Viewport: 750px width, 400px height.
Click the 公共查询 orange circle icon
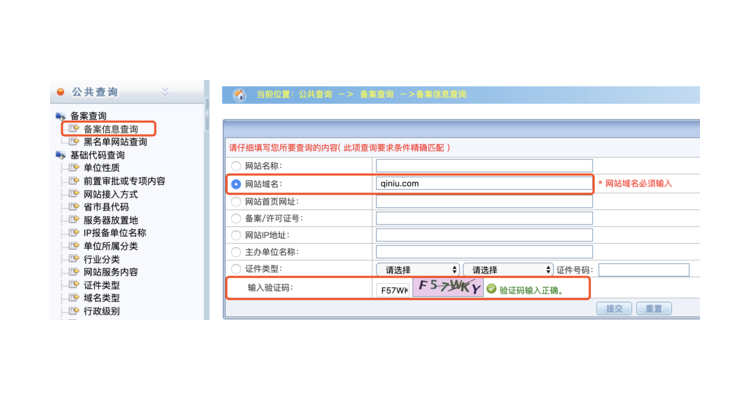coord(61,91)
